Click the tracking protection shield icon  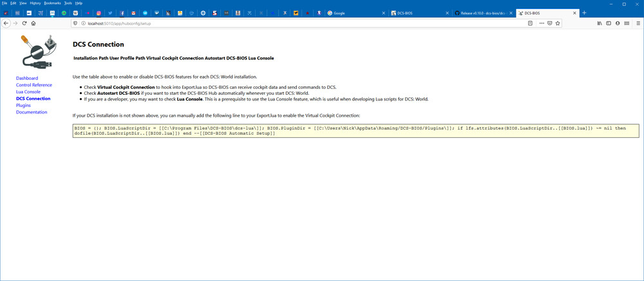[x=75, y=23]
